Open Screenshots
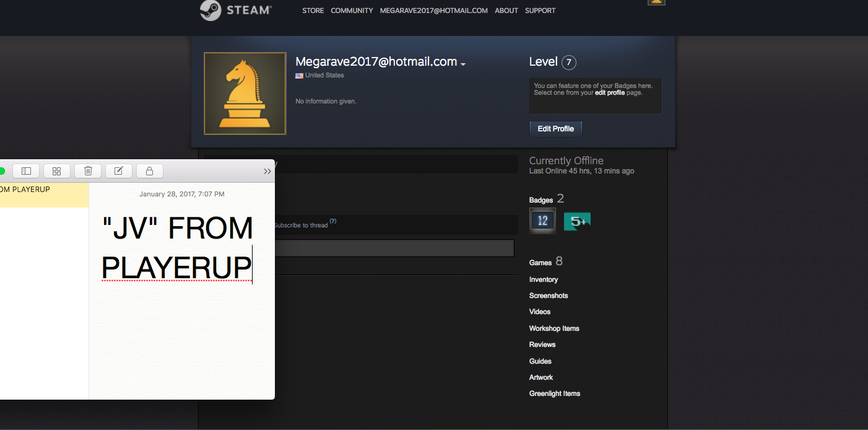Screen dimensions: 868x430 click(549, 296)
